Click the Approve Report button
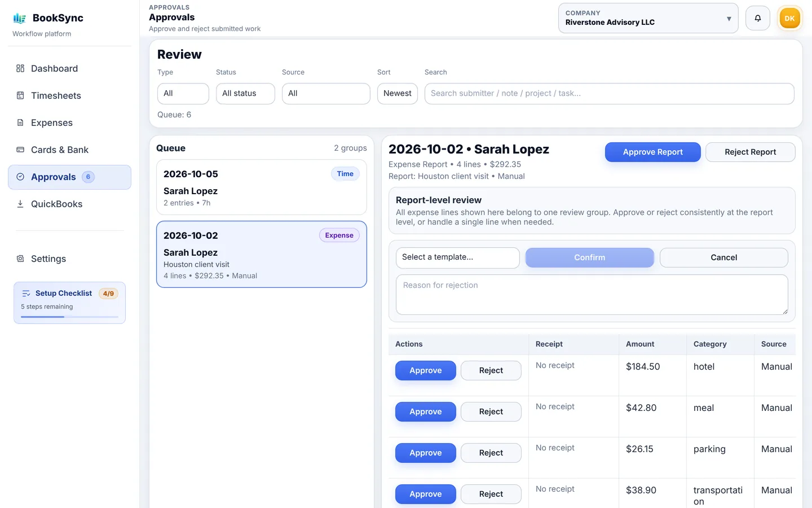812x508 pixels. tap(653, 152)
